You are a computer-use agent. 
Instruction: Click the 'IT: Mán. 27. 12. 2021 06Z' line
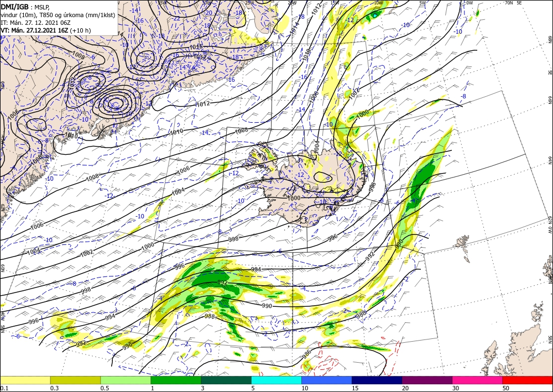tap(35, 23)
